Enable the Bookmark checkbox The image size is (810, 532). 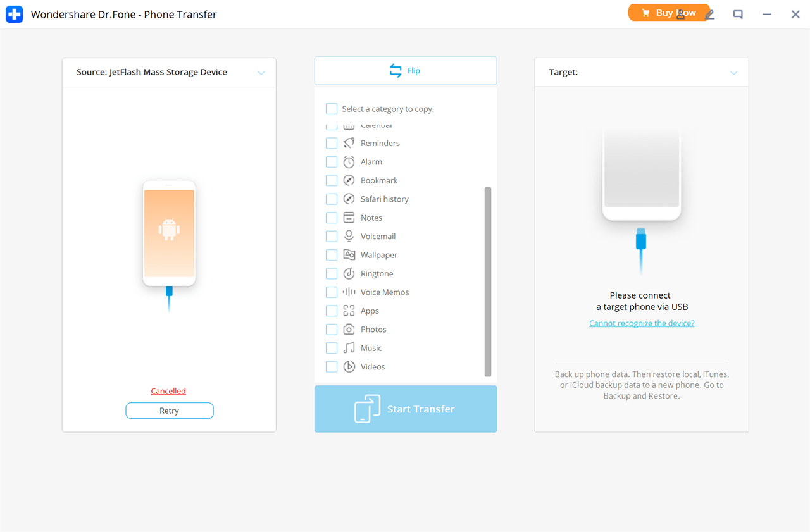(332, 180)
